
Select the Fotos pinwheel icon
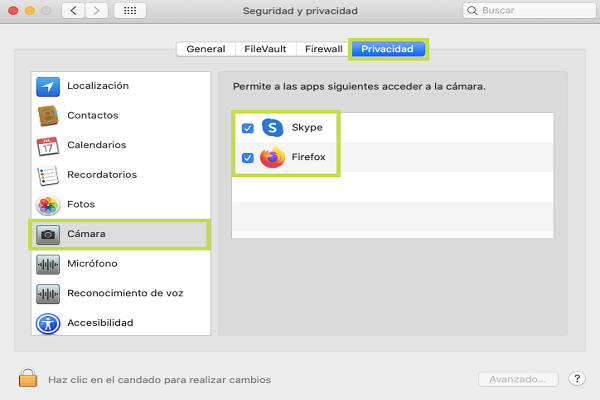click(48, 205)
